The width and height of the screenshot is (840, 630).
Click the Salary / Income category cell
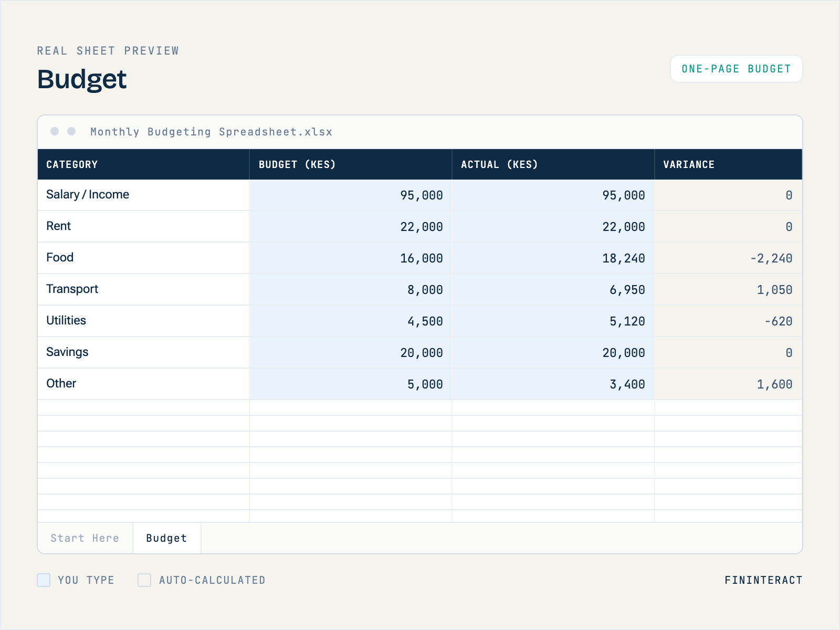point(143,195)
